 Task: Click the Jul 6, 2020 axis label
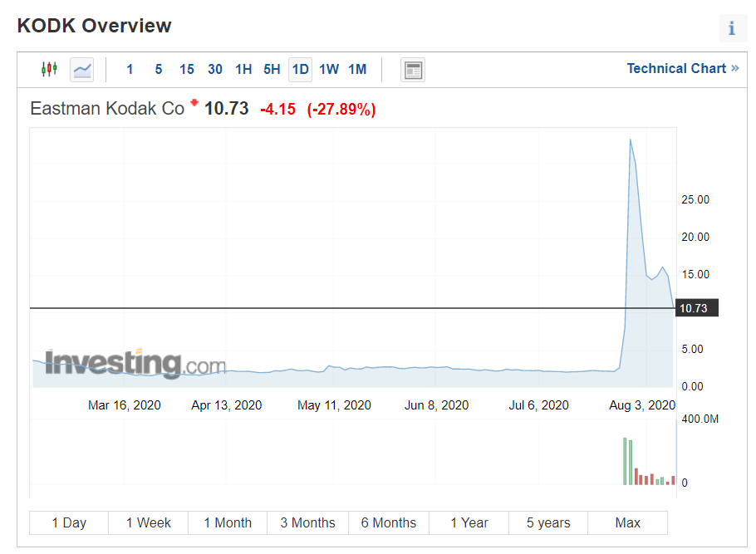point(538,405)
